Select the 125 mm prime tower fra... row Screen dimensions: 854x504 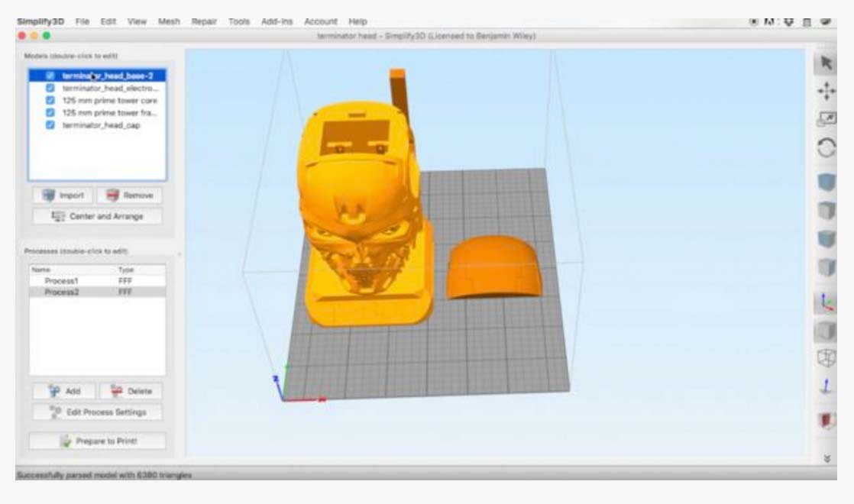click(x=98, y=113)
